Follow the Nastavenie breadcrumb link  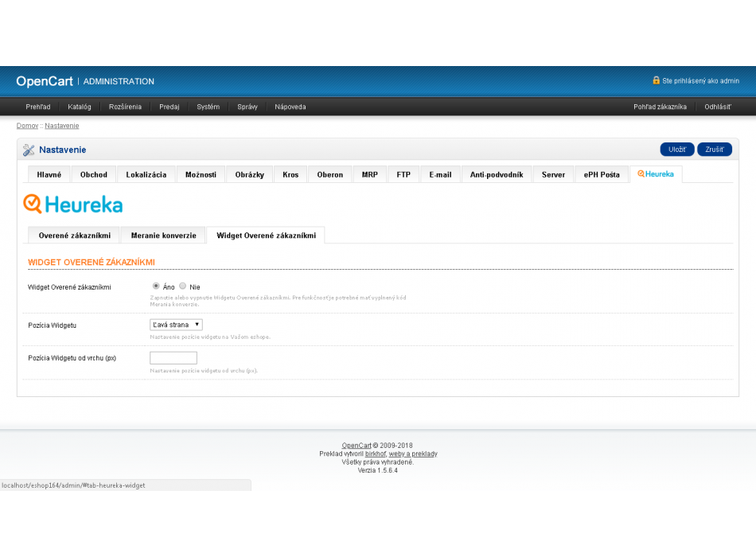[x=62, y=126]
